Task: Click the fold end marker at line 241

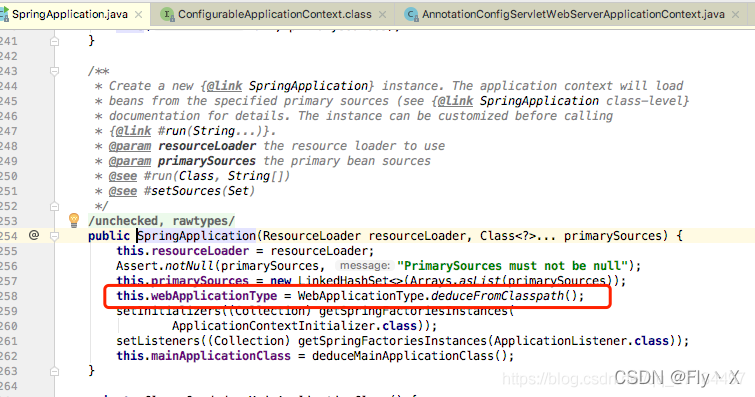Action: [54, 41]
